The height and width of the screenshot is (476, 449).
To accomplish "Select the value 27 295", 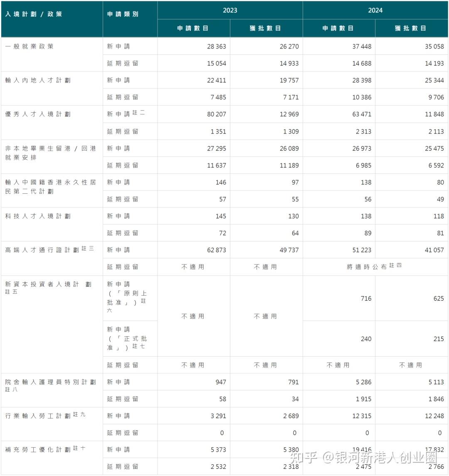I will click(217, 149).
